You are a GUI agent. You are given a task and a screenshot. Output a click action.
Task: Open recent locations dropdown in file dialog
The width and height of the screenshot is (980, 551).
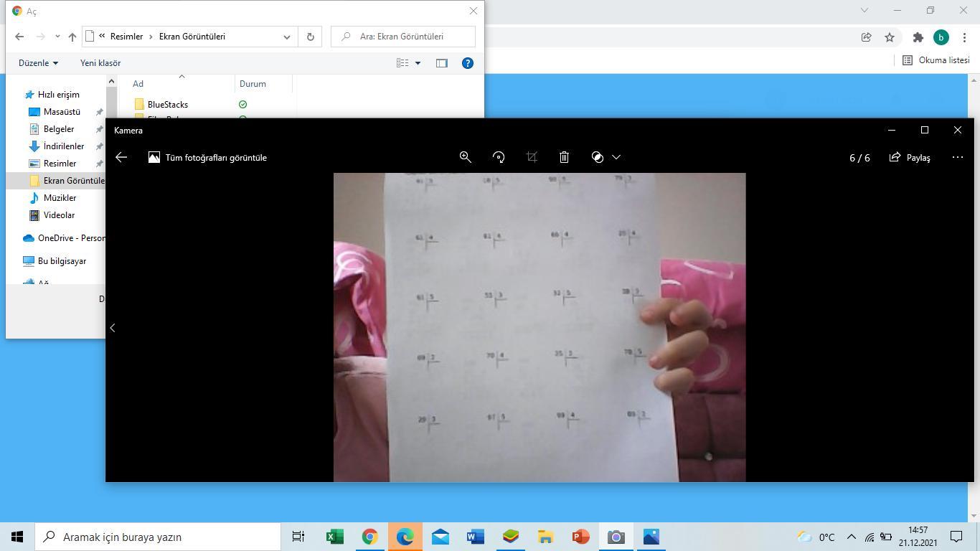[x=57, y=37]
